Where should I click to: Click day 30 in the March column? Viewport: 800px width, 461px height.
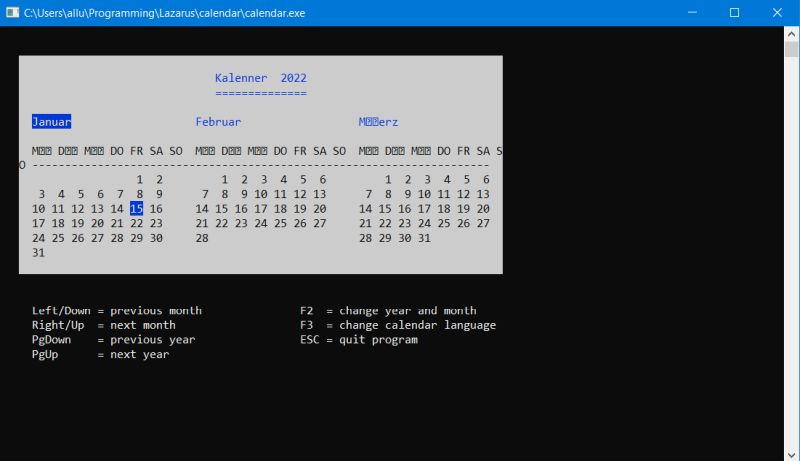(405, 238)
